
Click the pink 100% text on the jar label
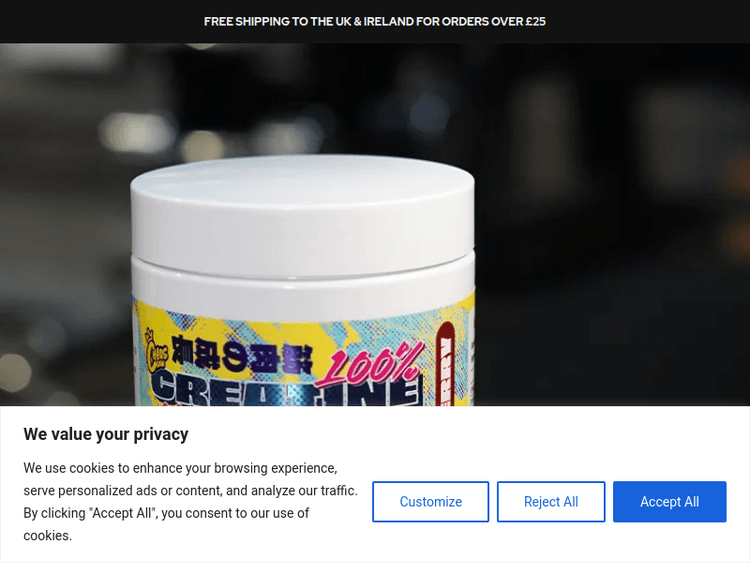pos(368,364)
